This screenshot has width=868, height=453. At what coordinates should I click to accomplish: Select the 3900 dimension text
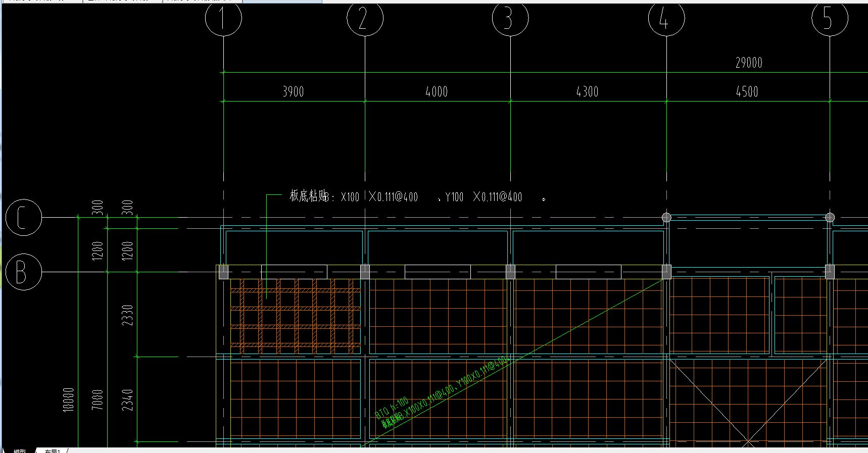point(293,92)
